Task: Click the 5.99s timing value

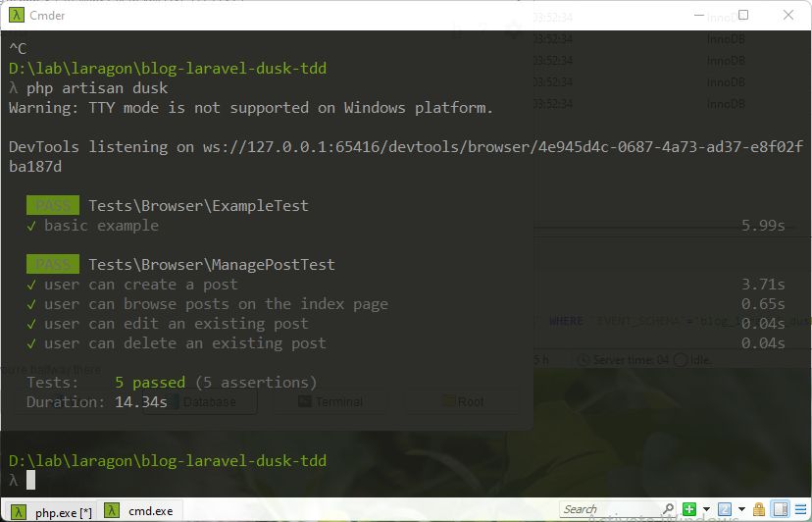Action: tap(763, 226)
